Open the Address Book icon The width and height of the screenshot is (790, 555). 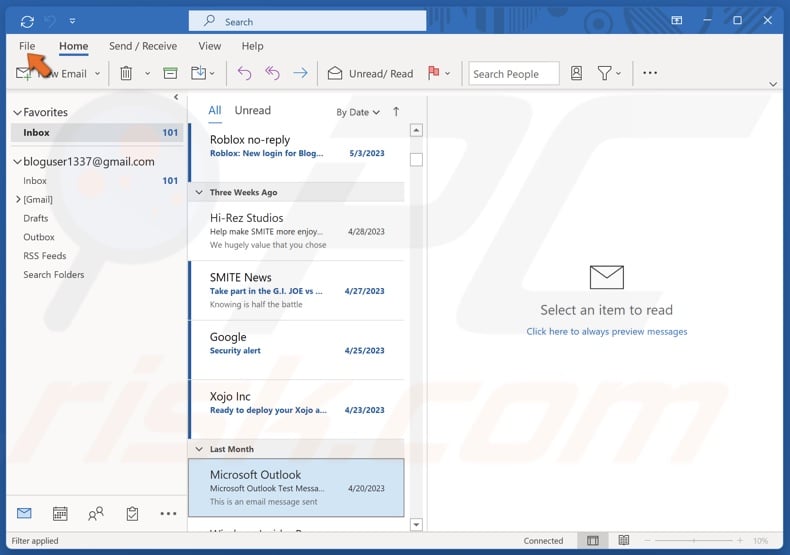pos(576,73)
